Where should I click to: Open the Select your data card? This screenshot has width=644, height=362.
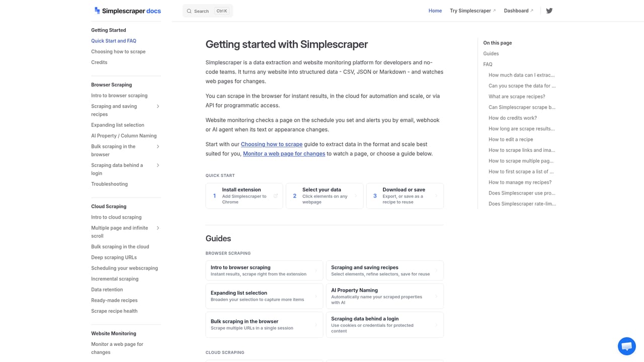click(325, 196)
